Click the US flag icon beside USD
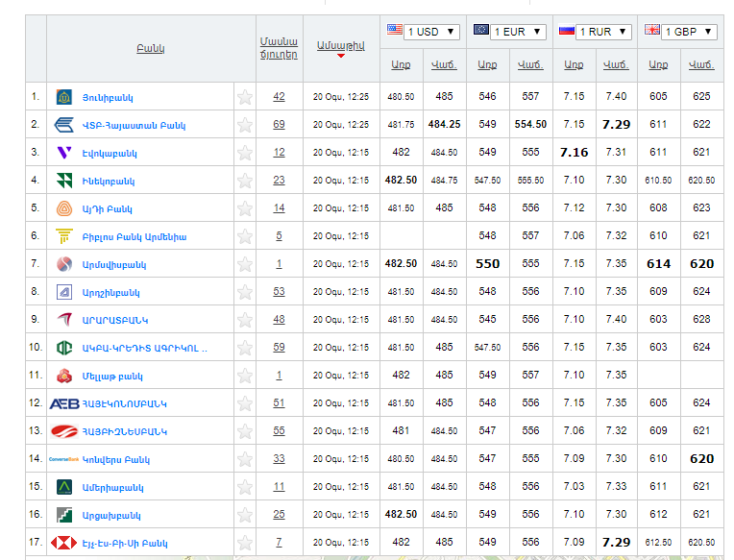This screenshot has width=734, height=560. pos(394,30)
